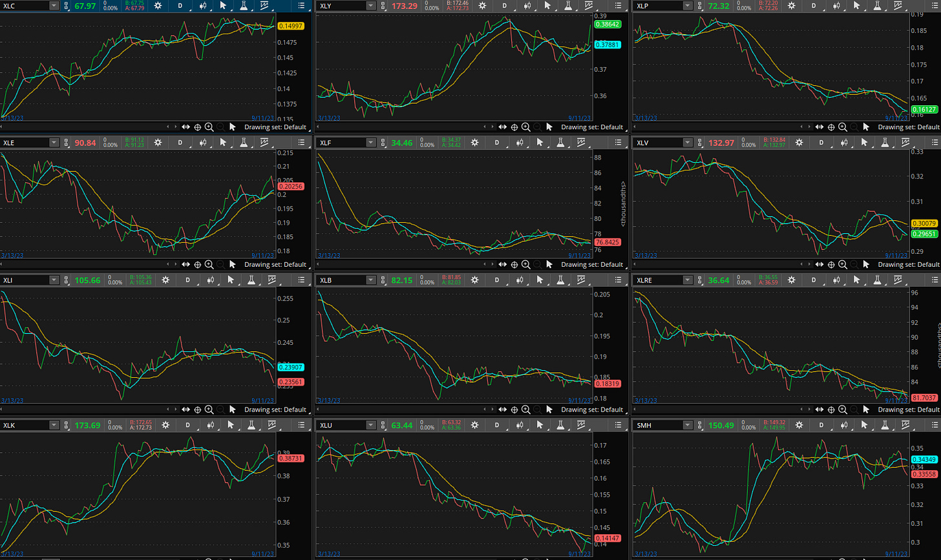
Task: Open studies flask icon in XLE panel
Action: [244, 143]
